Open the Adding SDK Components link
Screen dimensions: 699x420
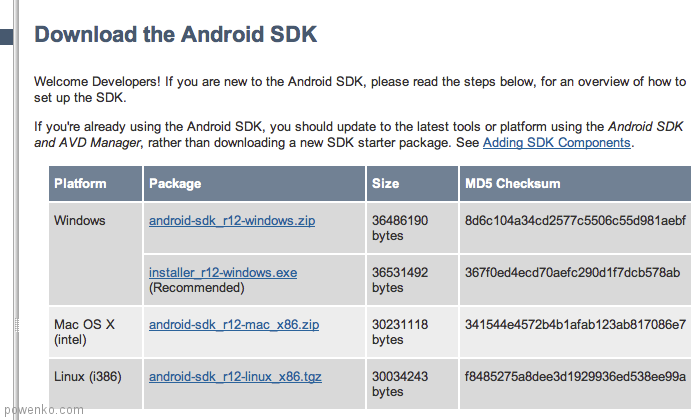click(x=556, y=143)
